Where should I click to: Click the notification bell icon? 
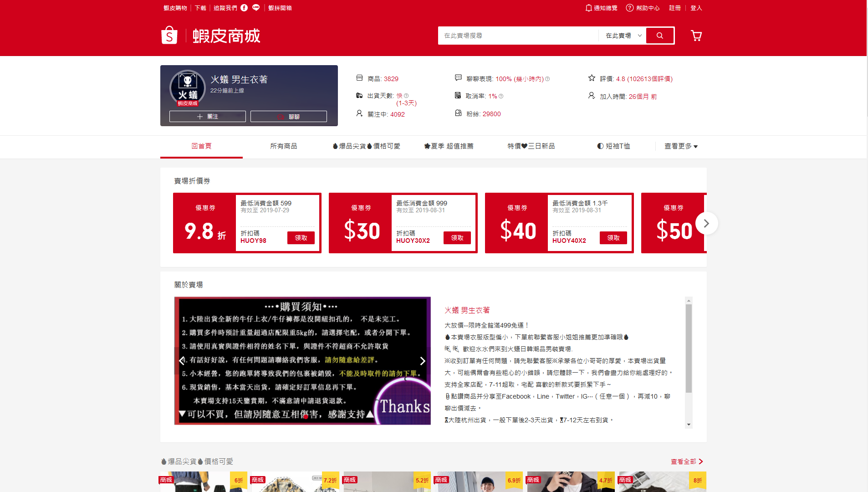click(589, 8)
